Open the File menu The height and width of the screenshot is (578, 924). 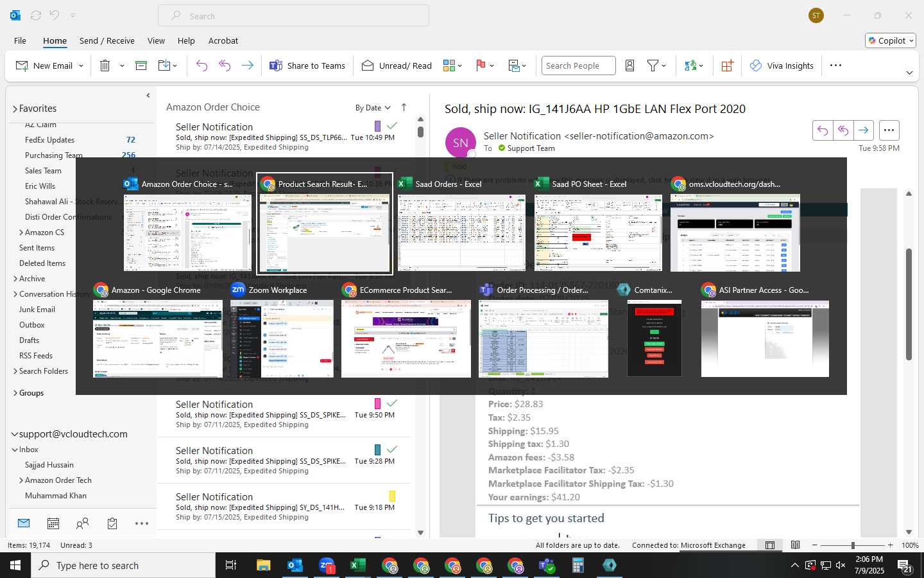[x=20, y=40]
